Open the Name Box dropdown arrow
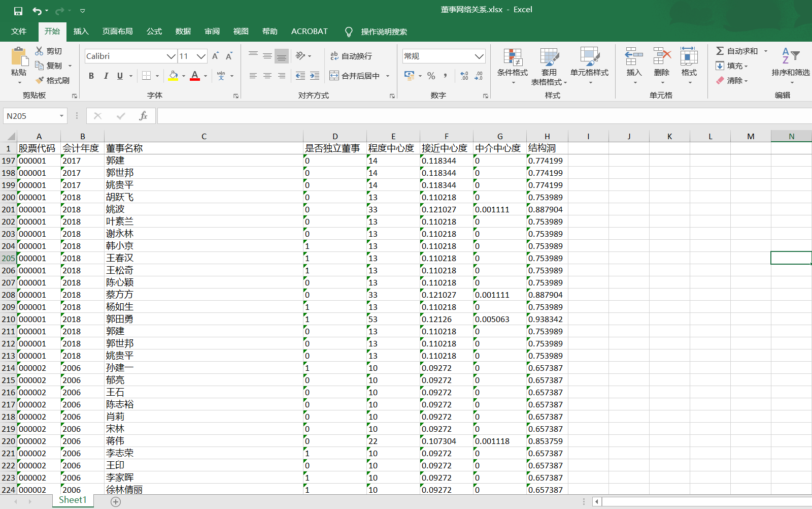This screenshot has height=509, width=812. (x=61, y=116)
